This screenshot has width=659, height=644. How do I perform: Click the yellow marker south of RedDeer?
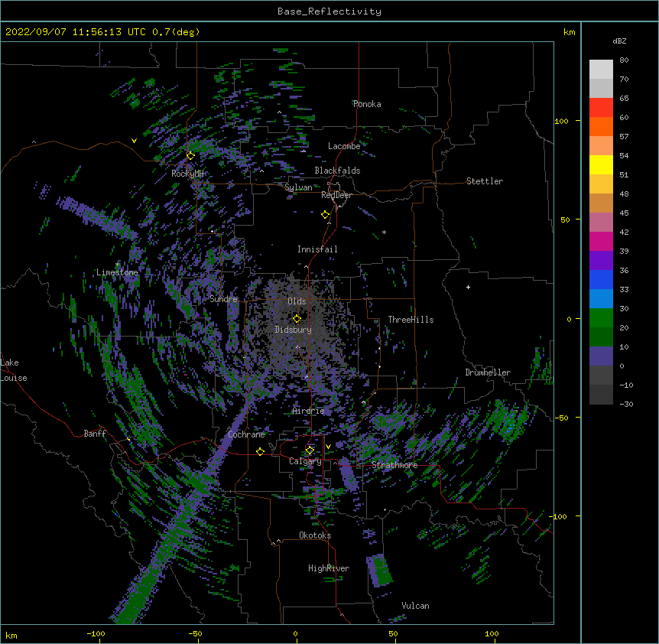click(326, 215)
